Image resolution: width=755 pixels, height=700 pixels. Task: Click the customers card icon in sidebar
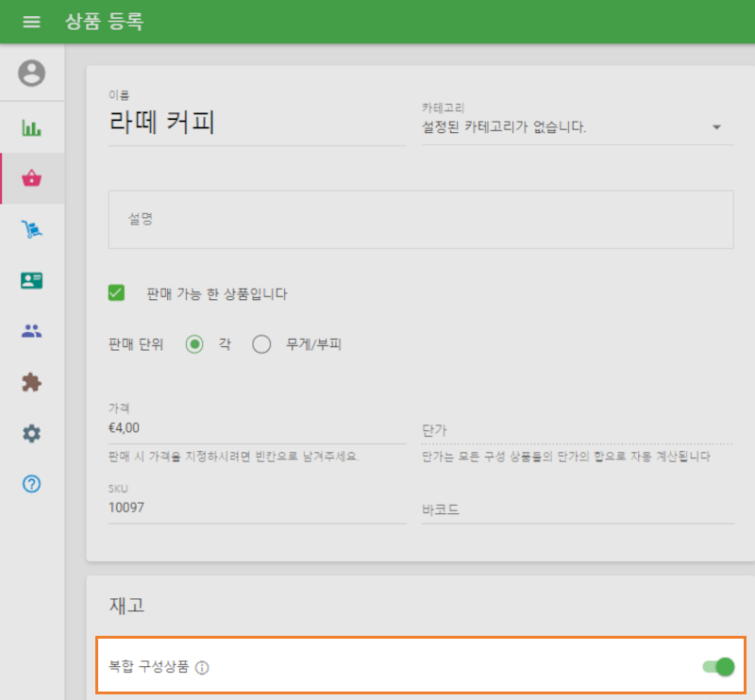[32, 279]
